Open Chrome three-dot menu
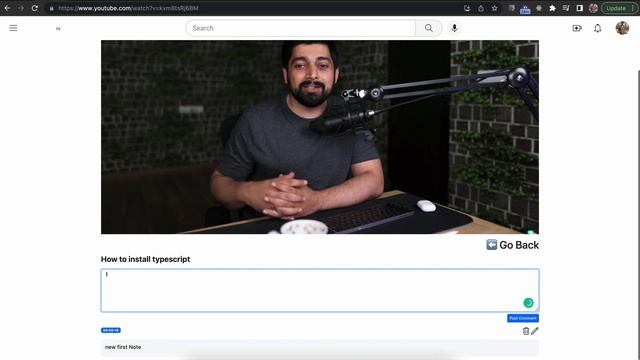Screen dimensions: 640x360 tap(633, 8)
